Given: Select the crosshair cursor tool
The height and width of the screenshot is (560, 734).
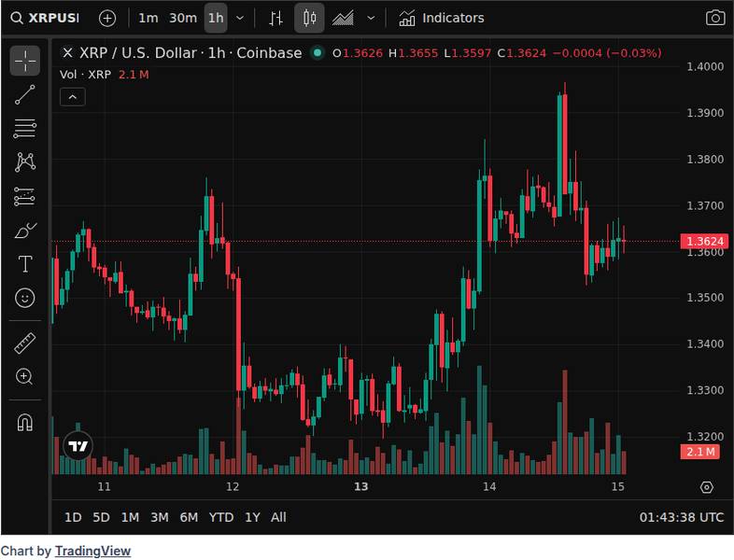Looking at the screenshot, I should (25, 61).
